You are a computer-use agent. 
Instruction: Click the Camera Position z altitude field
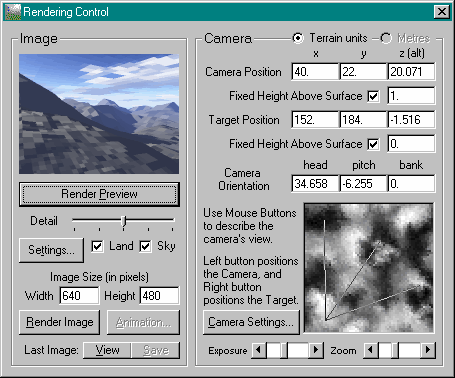411,72
